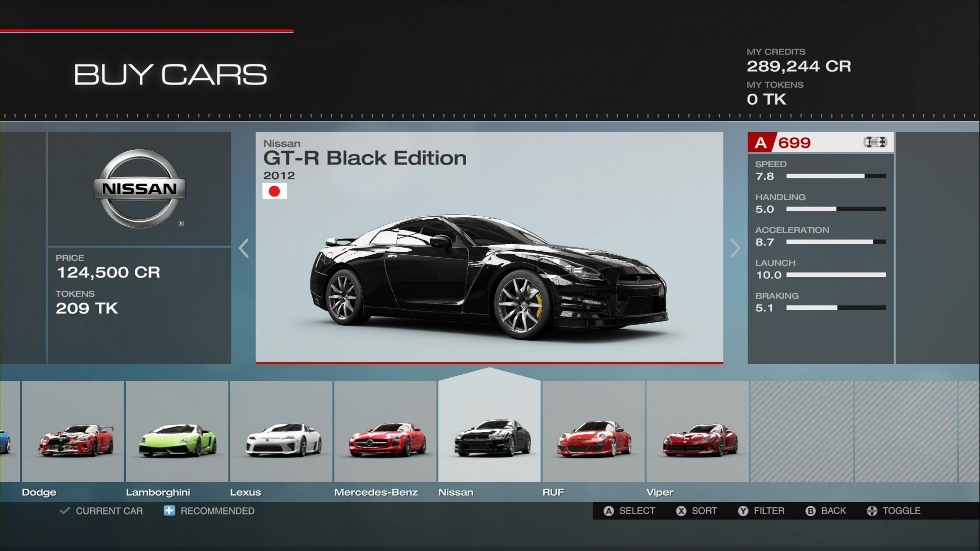Go to previous car with left chevron
This screenshot has width=980, height=551.
click(x=244, y=248)
